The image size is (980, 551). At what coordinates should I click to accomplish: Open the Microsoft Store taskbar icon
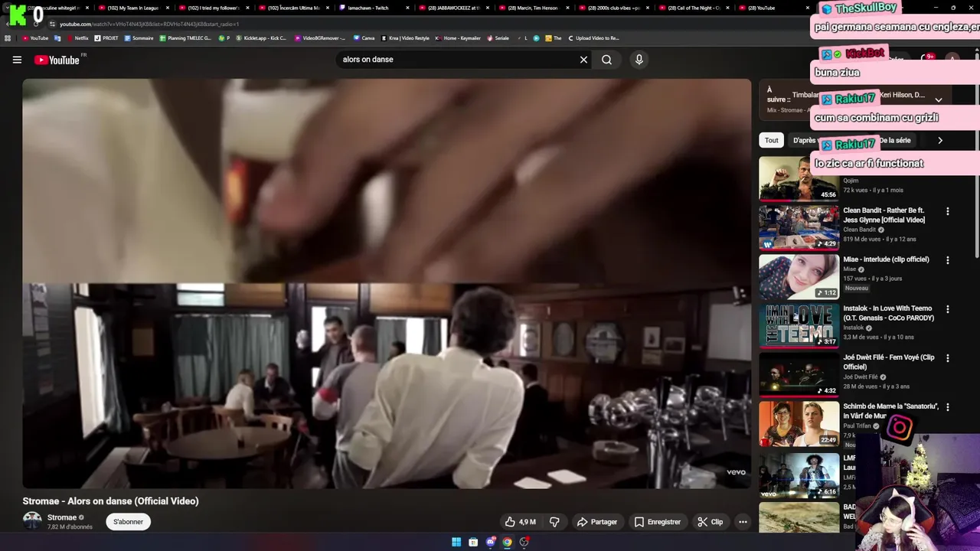tap(473, 542)
